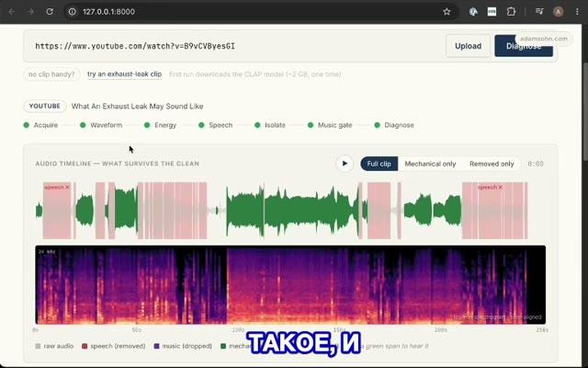588x368 pixels.
Task: Click the 'speech (removed)' legend swatch
Action: 85,346
